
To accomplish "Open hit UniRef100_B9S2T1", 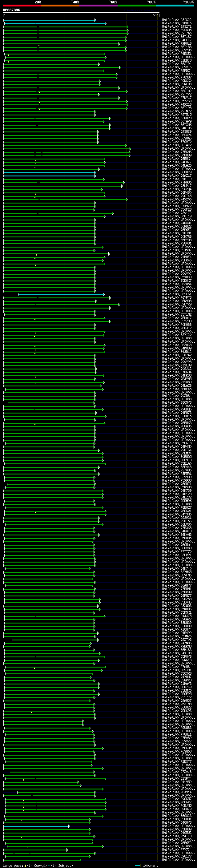I will 177,26.
